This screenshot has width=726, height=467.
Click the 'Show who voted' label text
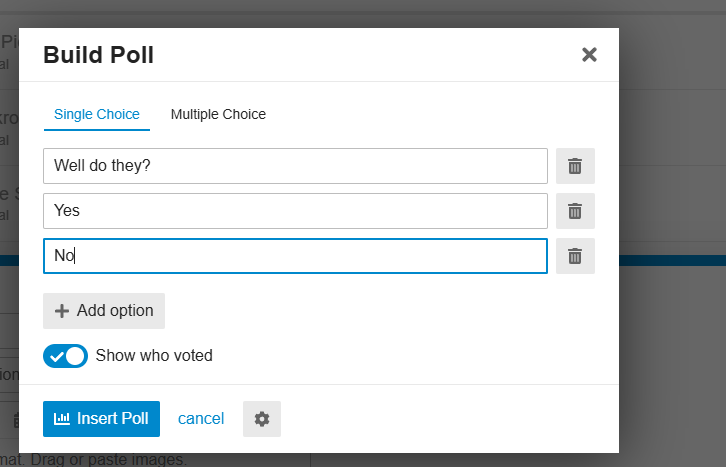(x=154, y=355)
